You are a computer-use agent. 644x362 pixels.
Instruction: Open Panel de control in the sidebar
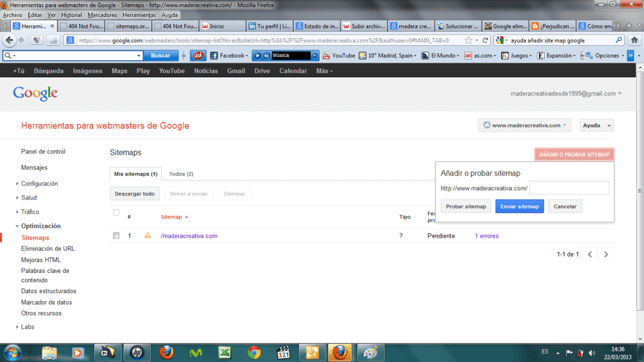click(43, 152)
